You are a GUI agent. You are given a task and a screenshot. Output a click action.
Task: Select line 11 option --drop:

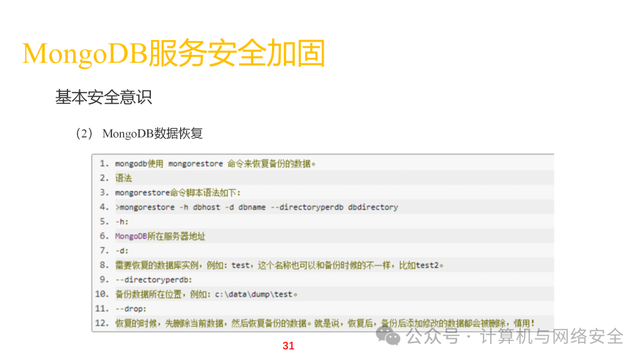(x=131, y=308)
